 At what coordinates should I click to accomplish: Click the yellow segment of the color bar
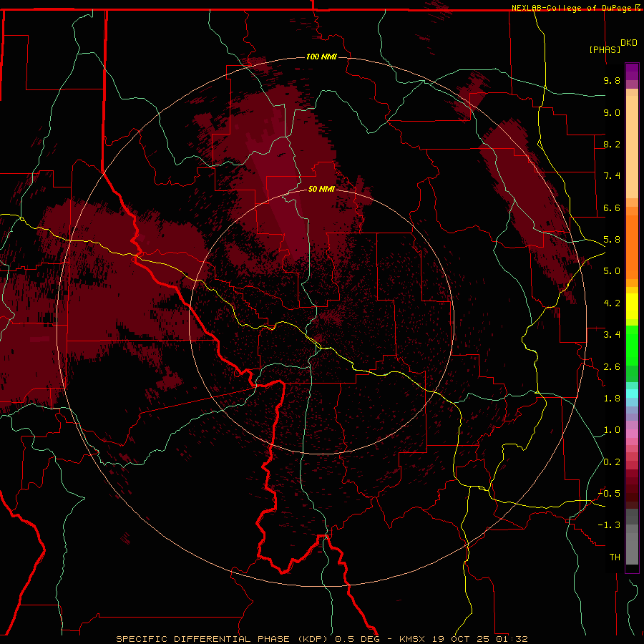click(632, 306)
